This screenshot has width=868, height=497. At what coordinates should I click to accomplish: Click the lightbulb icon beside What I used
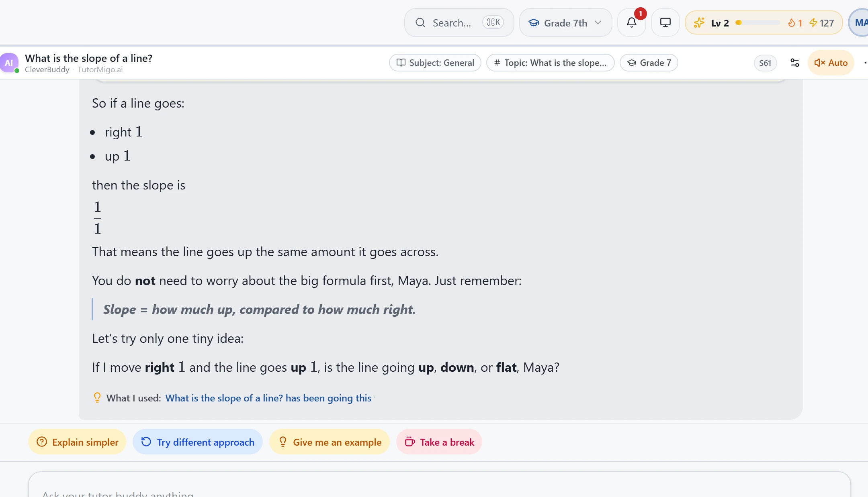[x=97, y=397]
